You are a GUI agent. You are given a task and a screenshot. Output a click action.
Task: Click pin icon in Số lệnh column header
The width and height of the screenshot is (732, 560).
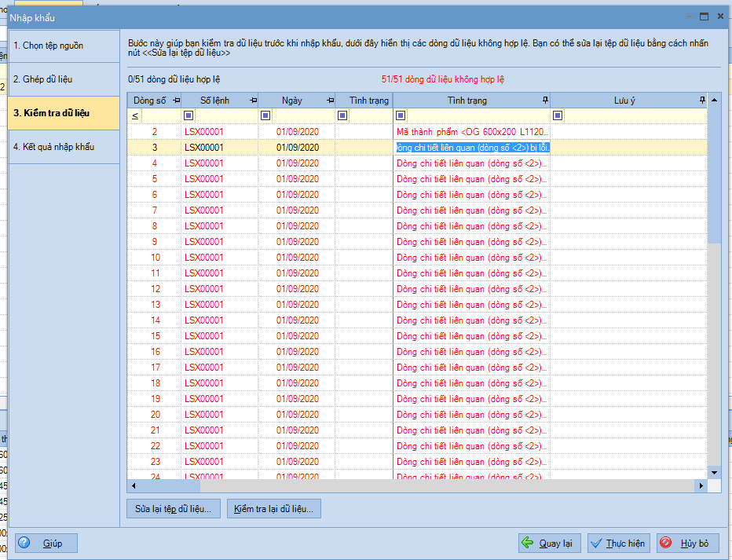click(x=253, y=101)
